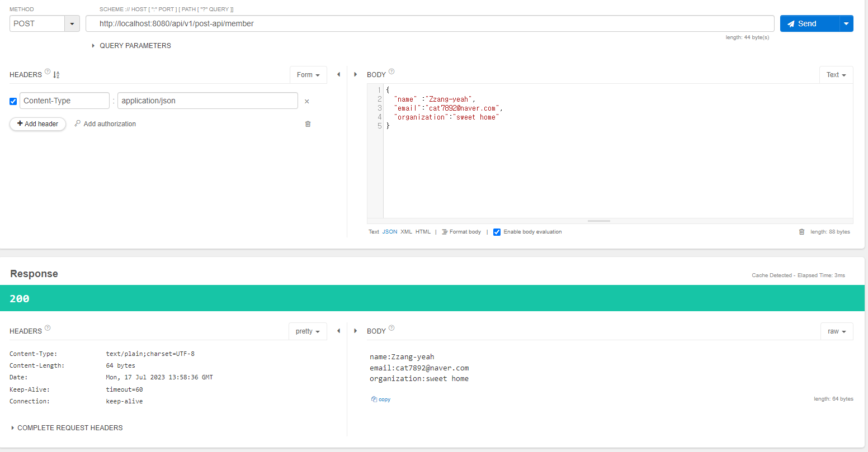Click the application/json header value field
This screenshot has width=868, height=452.
point(207,101)
